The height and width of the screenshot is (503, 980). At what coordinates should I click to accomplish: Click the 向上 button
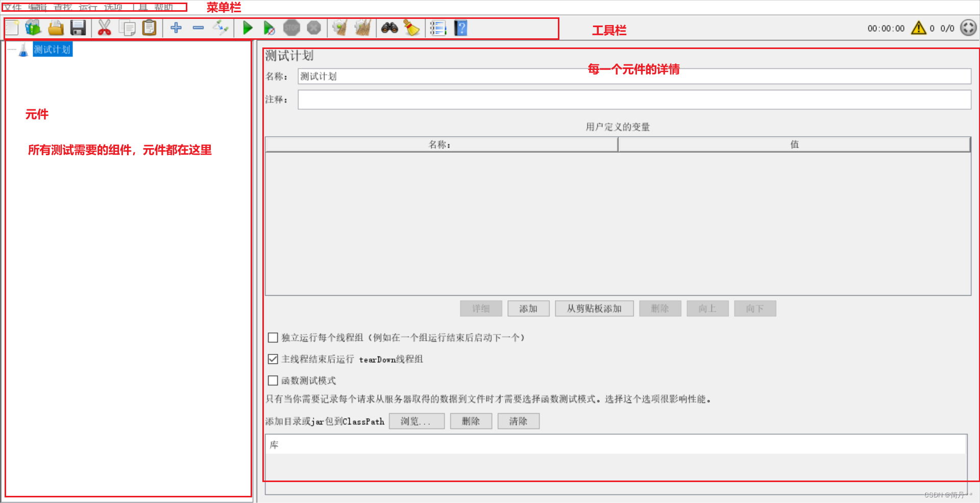[707, 308]
